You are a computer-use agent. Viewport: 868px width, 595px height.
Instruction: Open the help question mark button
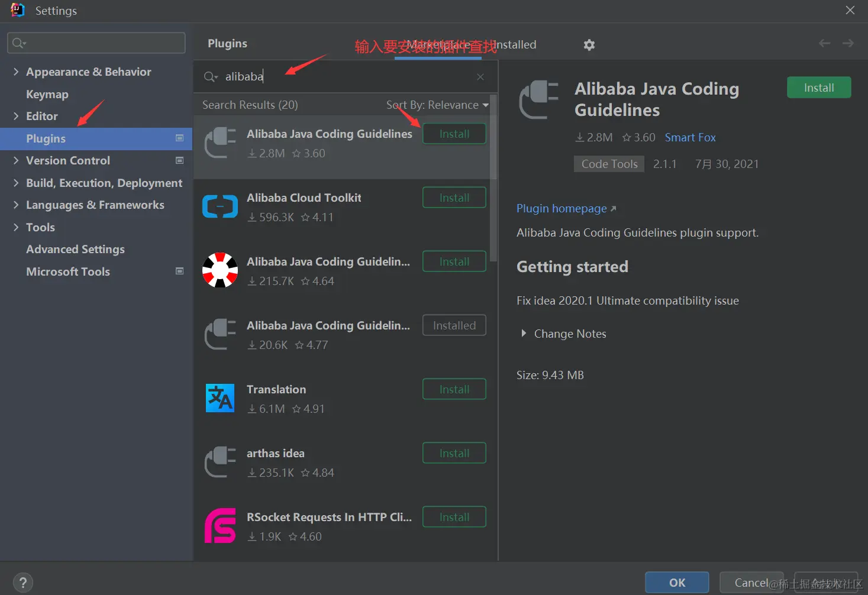22,582
